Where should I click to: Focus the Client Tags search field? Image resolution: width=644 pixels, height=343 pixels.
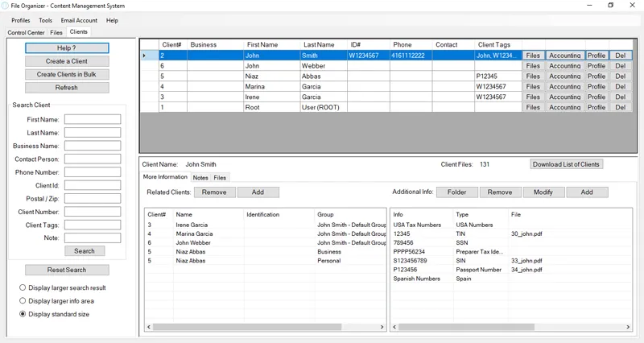93,225
